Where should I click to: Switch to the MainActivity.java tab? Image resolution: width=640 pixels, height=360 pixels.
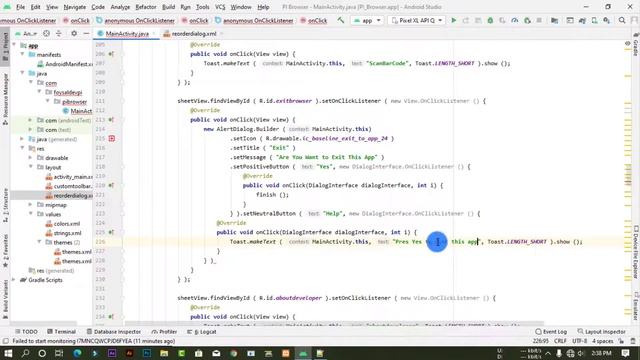pyautogui.click(x=127, y=33)
